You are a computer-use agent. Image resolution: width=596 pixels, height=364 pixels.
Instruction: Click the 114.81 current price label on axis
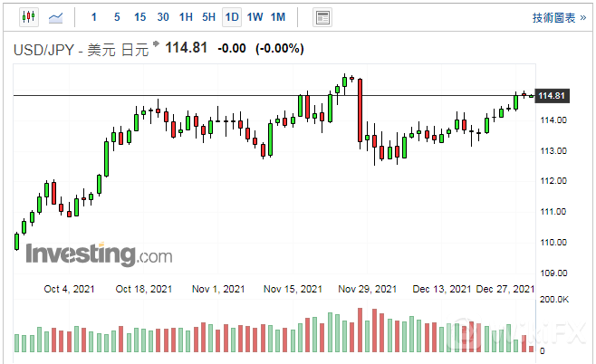click(x=552, y=96)
